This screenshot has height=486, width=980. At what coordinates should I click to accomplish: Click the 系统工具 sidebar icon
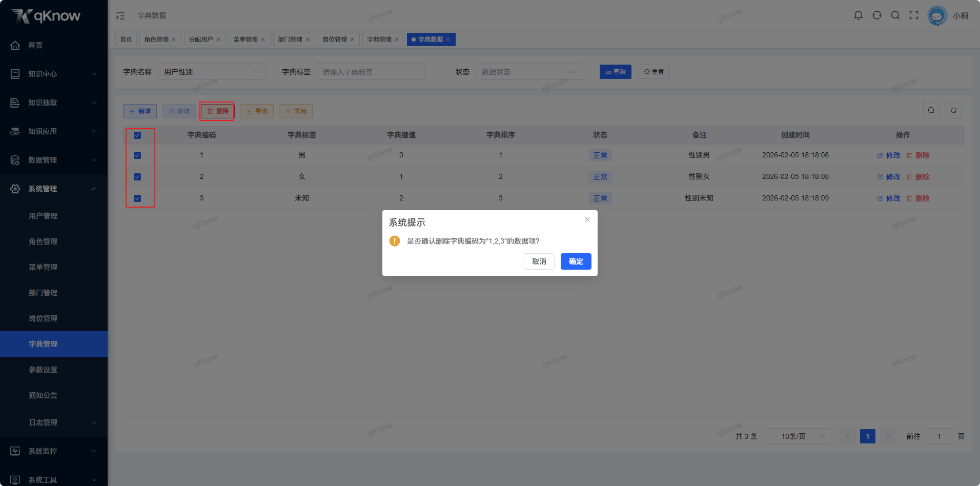pos(15,480)
